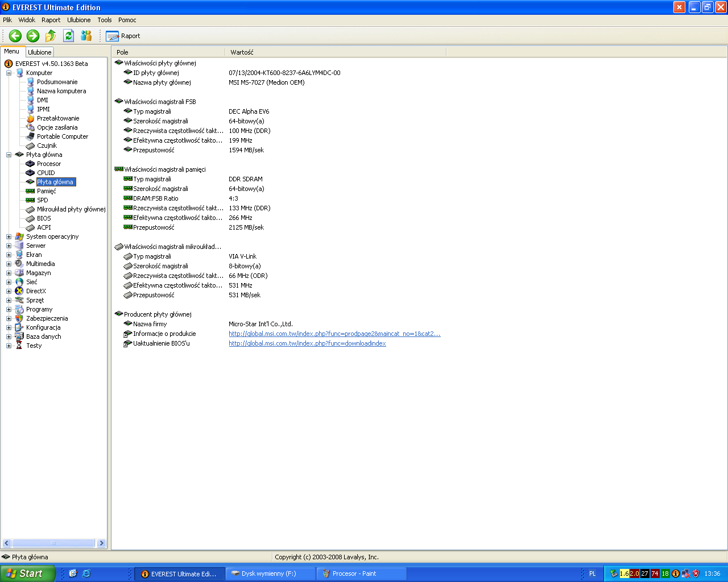Click the green Forward arrow toolbar icon
The image size is (728, 582).
[x=33, y=36]
